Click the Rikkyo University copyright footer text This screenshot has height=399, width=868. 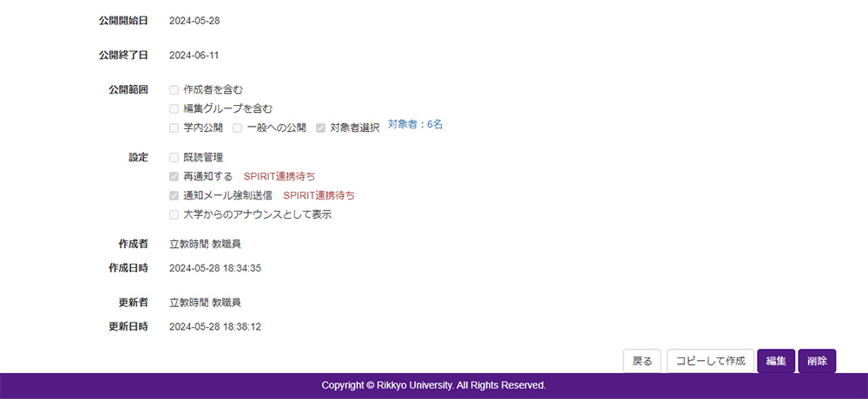tap(433, 385)
